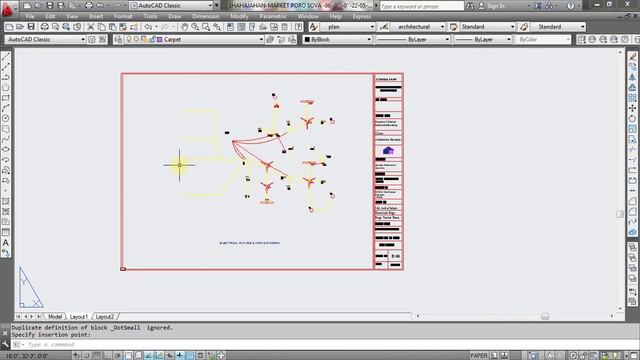Open Layer Properties Manager

tap(118, 40)
